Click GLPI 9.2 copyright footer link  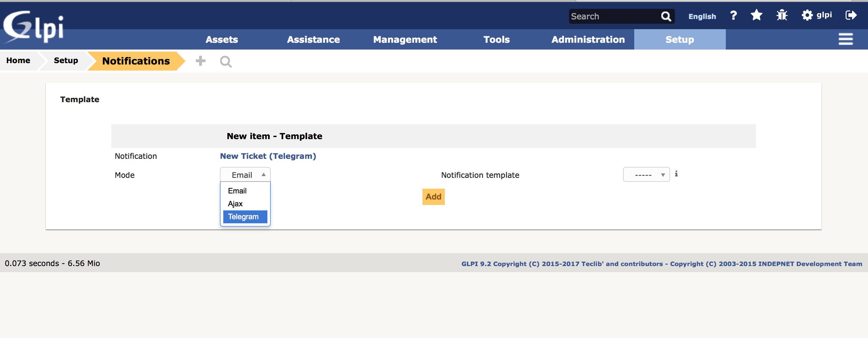(662, 264)
